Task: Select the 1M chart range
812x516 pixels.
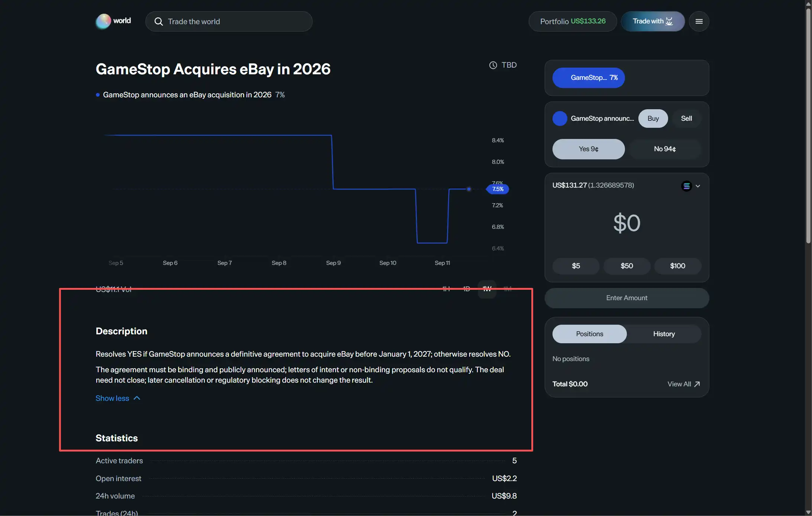Action: [x=507, y=289]
